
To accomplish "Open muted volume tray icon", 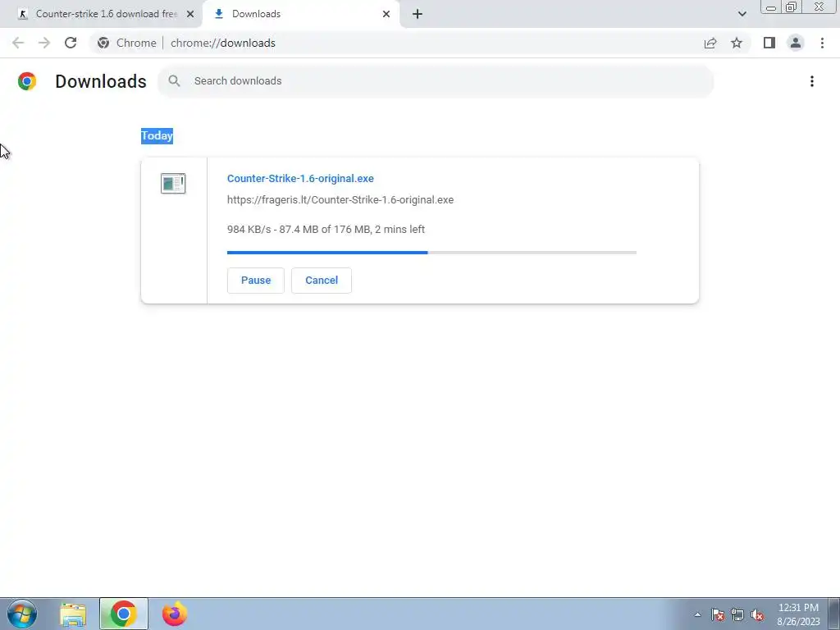I will click(x=757, y=614).
